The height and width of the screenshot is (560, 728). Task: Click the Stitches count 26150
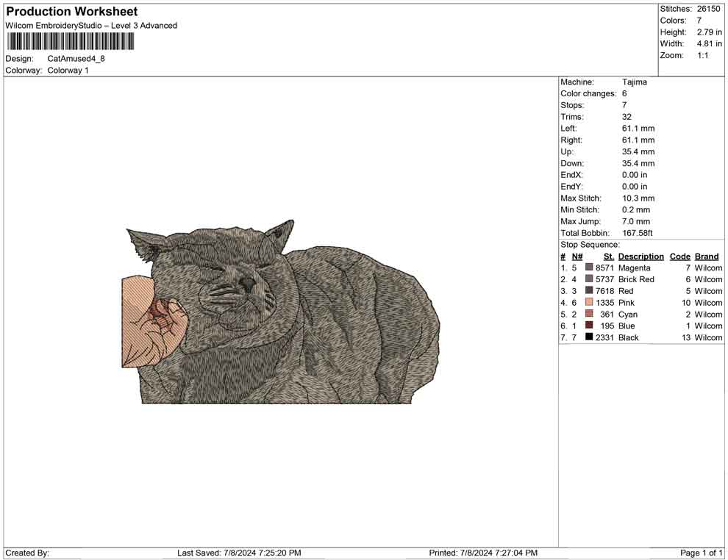point(709,9)
